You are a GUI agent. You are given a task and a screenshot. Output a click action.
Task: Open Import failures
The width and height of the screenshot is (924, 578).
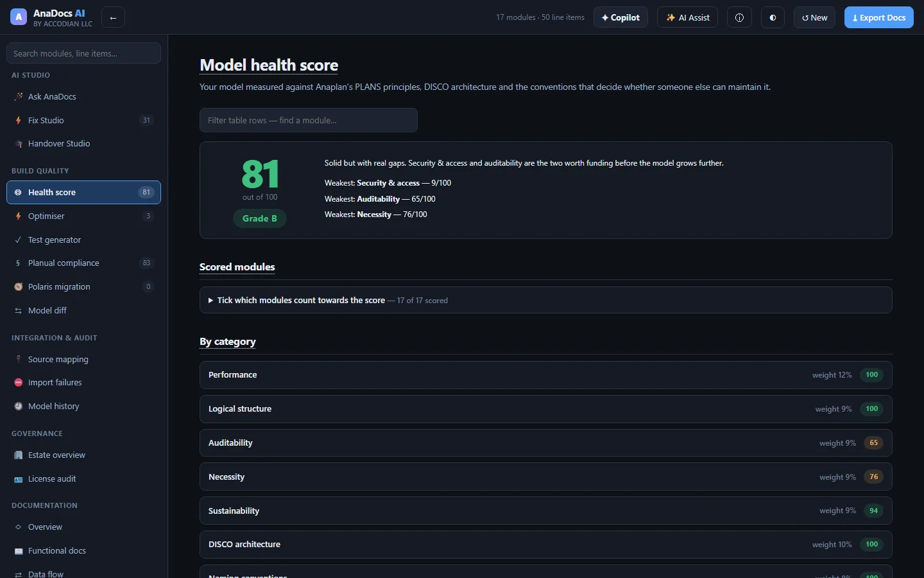tap(83, 383)
